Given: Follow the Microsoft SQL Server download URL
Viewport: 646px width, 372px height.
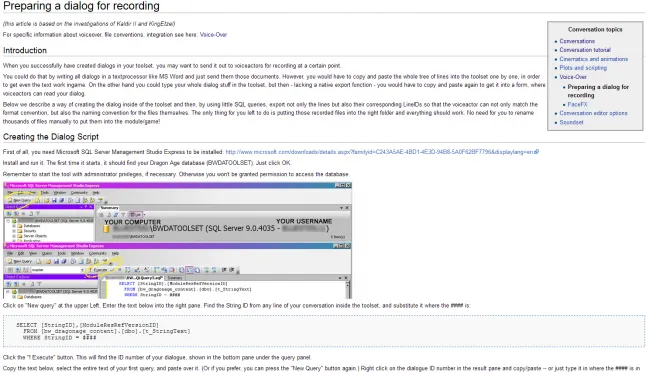Looking at the screenshot, I should pos(379,152).
